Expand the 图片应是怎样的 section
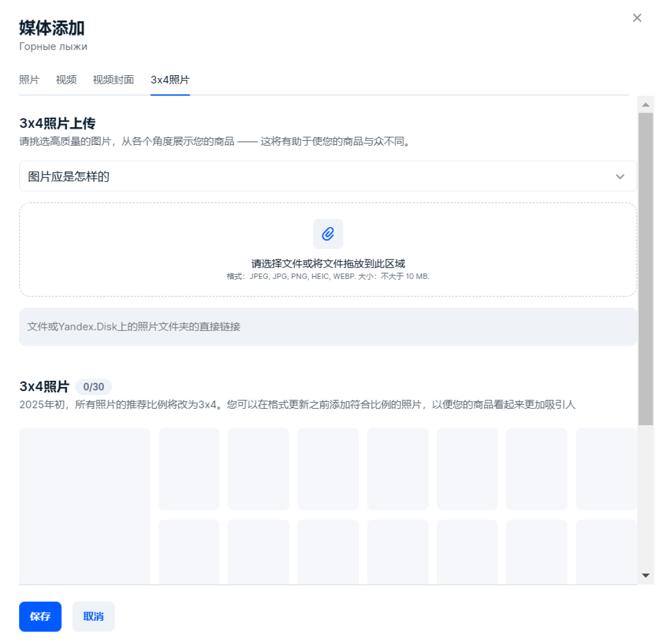655x644 pixels. tap(328, 176)
